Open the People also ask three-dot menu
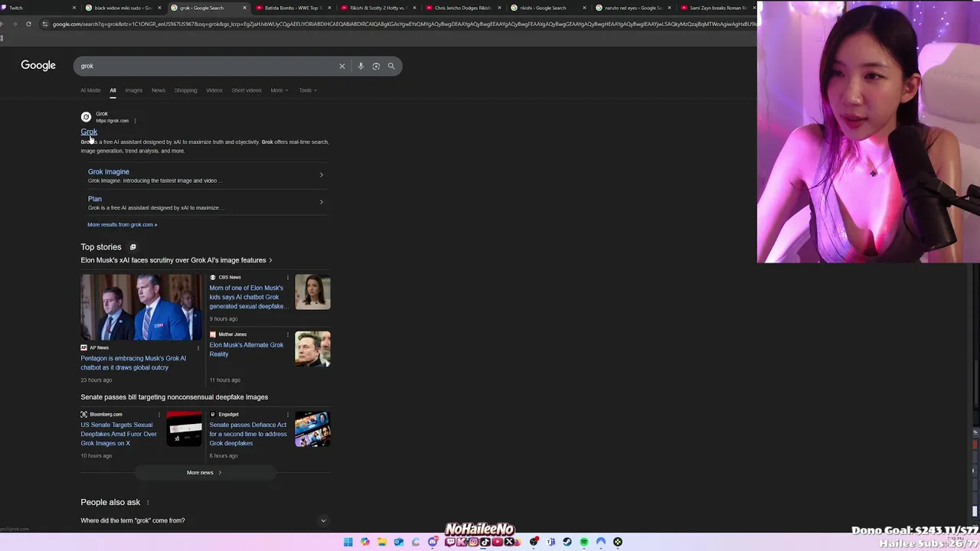Viewport: 980px width, 551px height. pos(148,502)
